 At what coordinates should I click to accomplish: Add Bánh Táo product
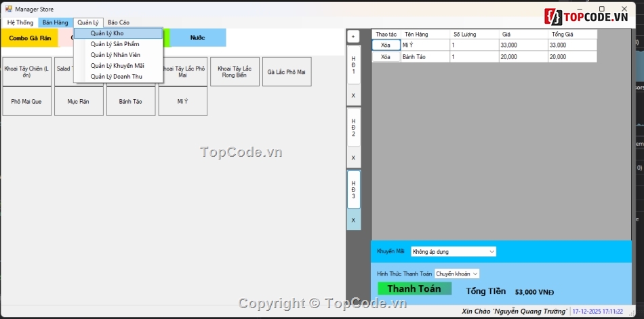131,101
